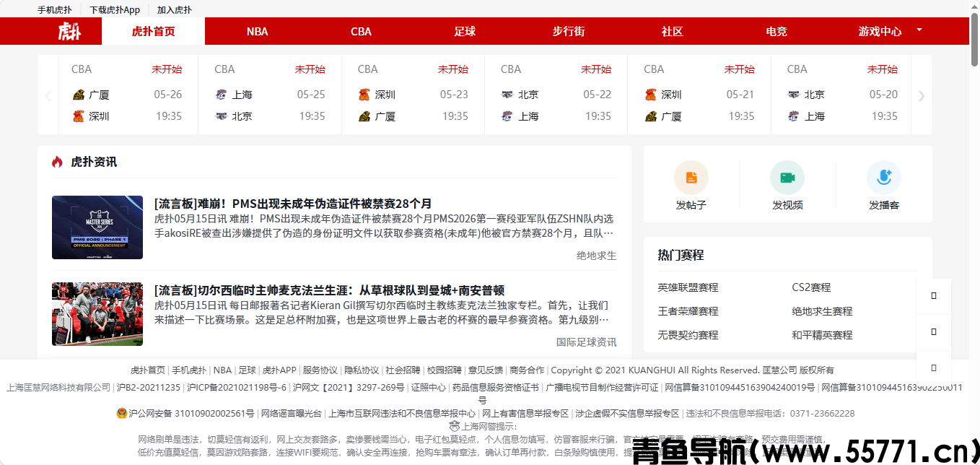Click the 上海 team logo in the 05-20 match
Screen dimensions: 980x465
(794, 116)
